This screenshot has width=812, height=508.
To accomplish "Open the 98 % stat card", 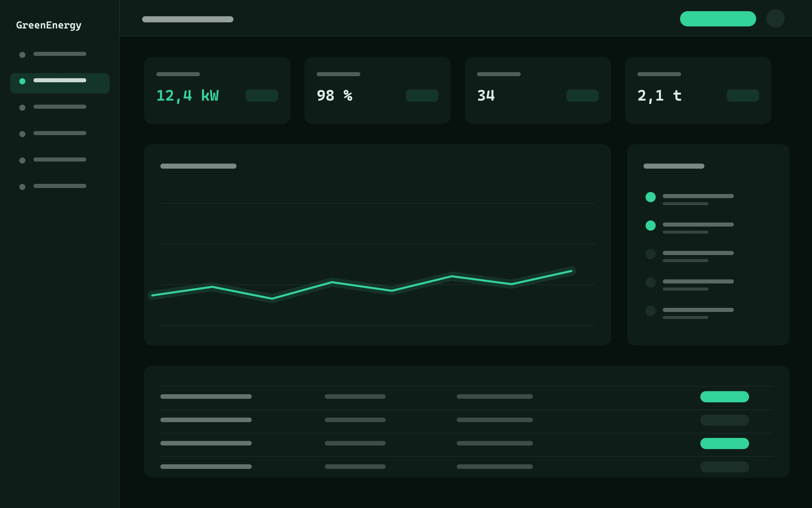I will tap(378, 90).
